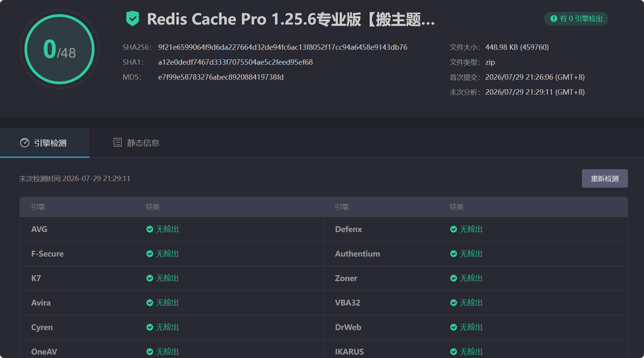Image resolution: width=644 pixels, height=358 pixels.
Task: Select the SHA1 hash value
Action: point(235,62)
